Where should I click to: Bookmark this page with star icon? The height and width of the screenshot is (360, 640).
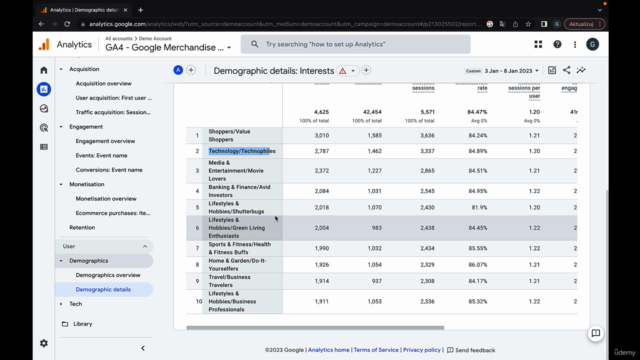[x=528, y=24]
